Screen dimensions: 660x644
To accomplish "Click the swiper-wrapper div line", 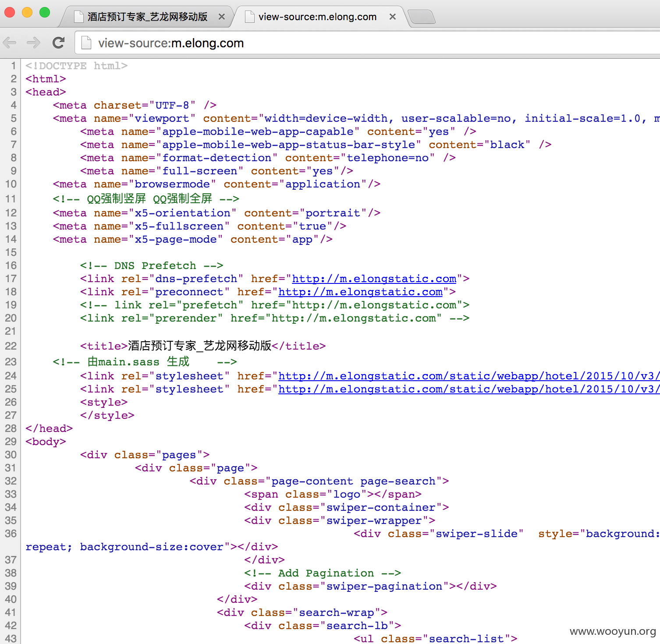I will [x=340, y=520].
